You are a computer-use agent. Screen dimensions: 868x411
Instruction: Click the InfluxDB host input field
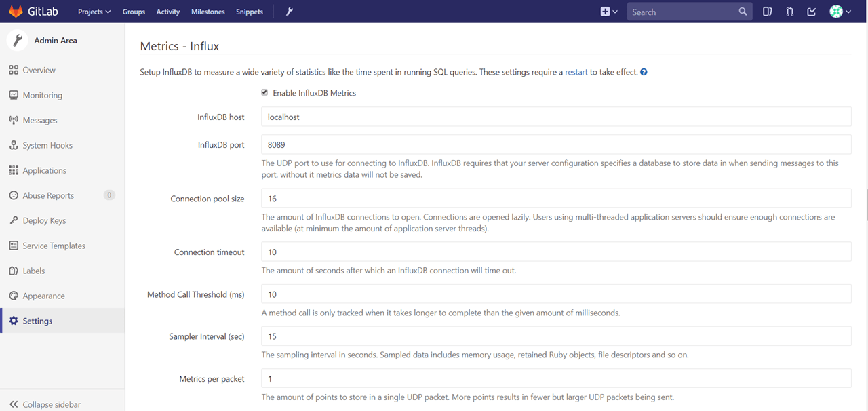click(556, 117)
